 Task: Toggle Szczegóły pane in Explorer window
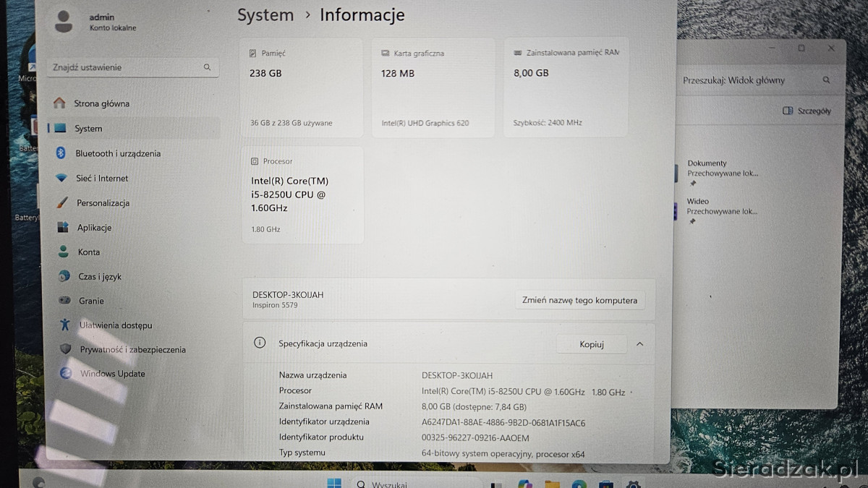tap(807, 111)
